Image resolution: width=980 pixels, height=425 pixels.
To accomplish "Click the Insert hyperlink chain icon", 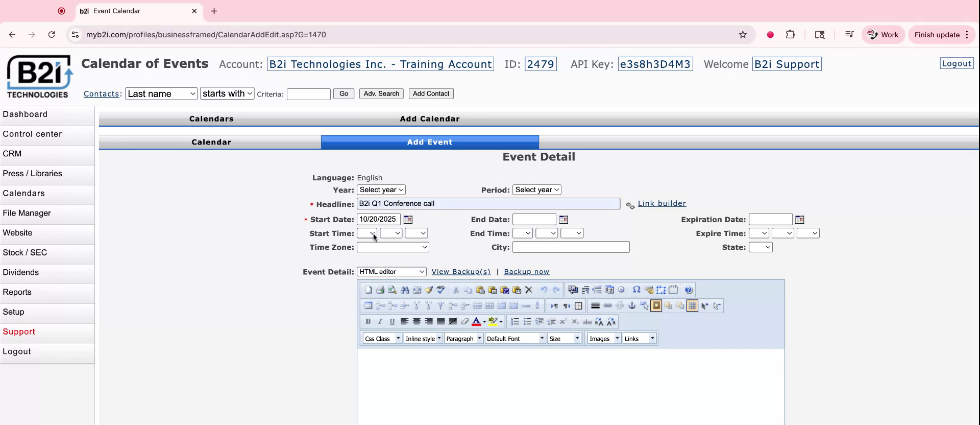I will pos(607,305).
